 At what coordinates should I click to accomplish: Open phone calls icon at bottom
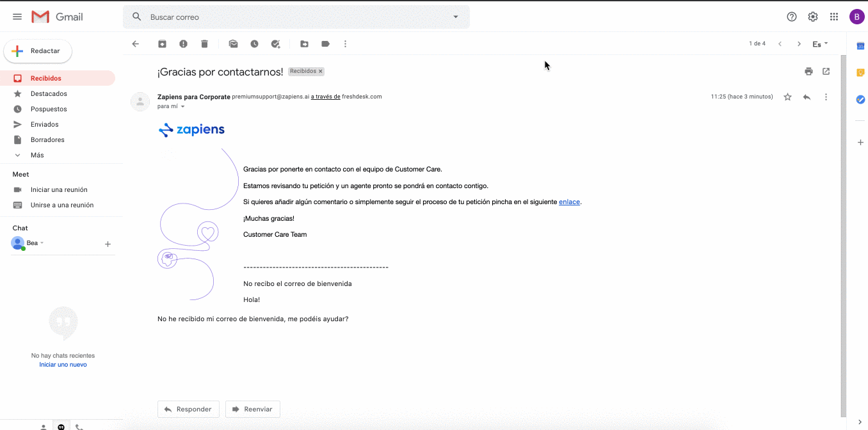[79, 426]
